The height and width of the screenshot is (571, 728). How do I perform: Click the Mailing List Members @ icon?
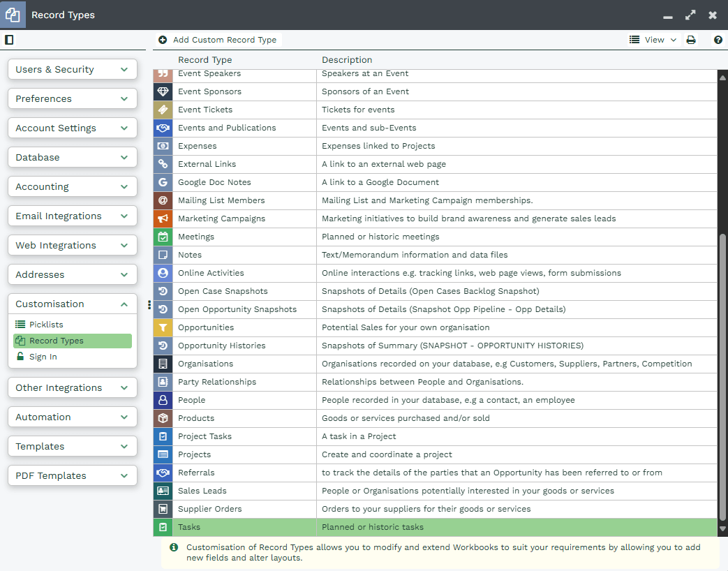coord(163,200)
